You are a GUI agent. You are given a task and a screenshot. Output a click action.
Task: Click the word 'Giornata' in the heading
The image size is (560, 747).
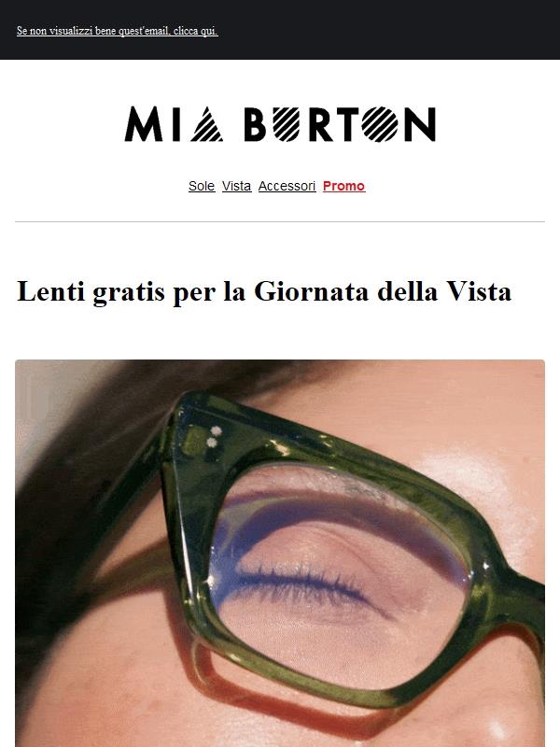(312, 291)
